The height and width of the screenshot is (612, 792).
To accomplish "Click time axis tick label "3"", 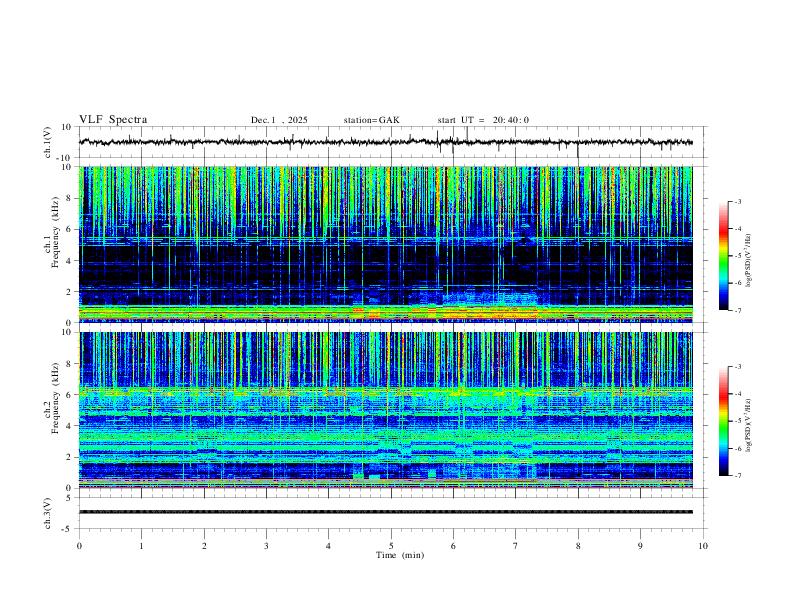I will coord(266,546).
